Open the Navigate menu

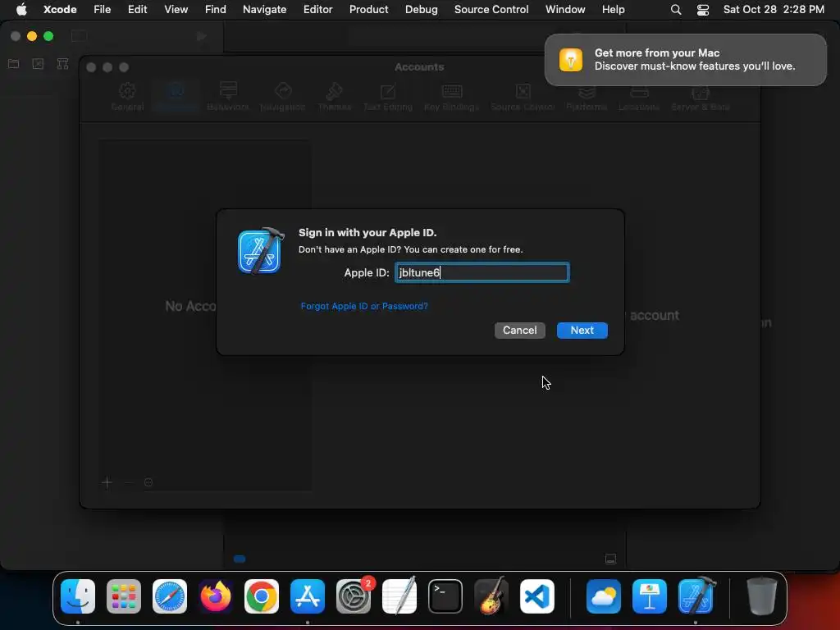265,9
